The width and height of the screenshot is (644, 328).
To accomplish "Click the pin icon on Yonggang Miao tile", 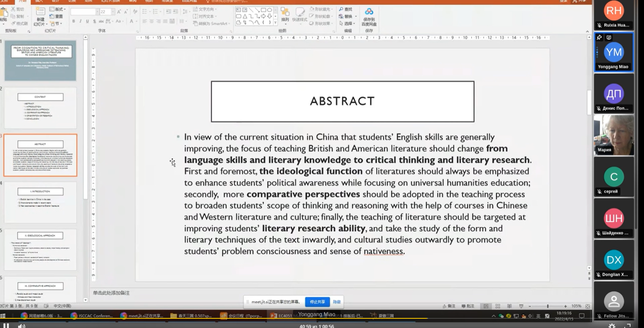I will pyautogui.click(x=599, y=37).
